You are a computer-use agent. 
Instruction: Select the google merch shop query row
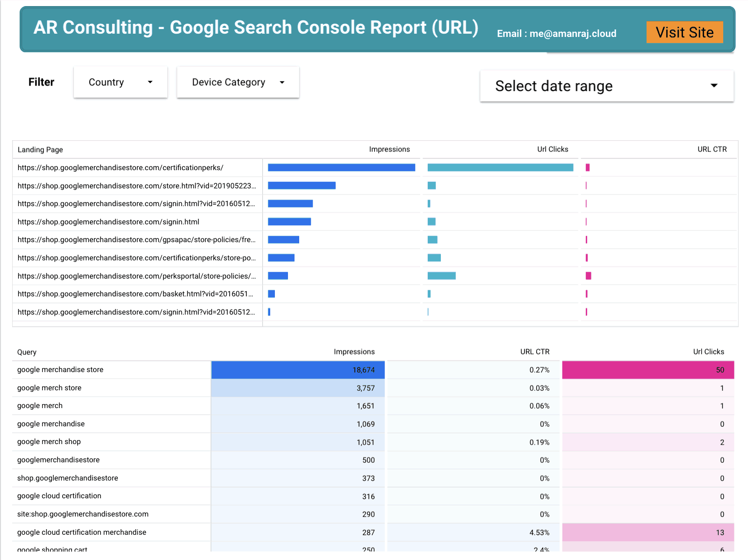(49, 442)
